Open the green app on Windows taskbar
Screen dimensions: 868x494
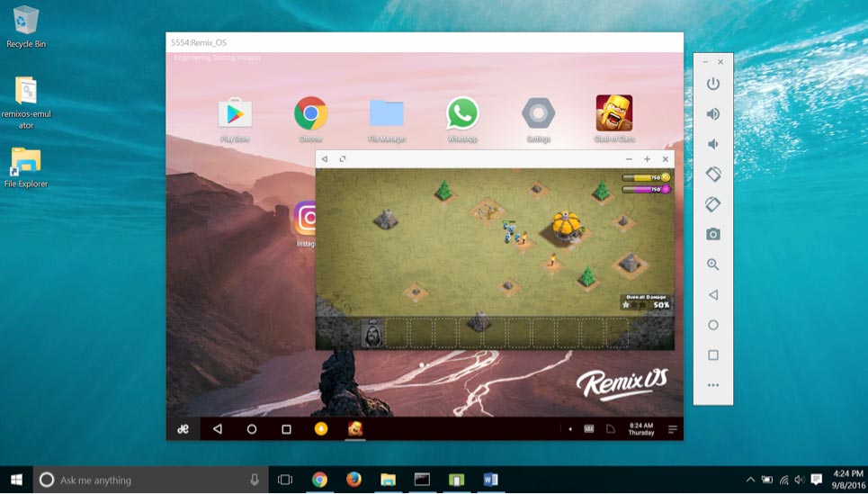(456, 480)
